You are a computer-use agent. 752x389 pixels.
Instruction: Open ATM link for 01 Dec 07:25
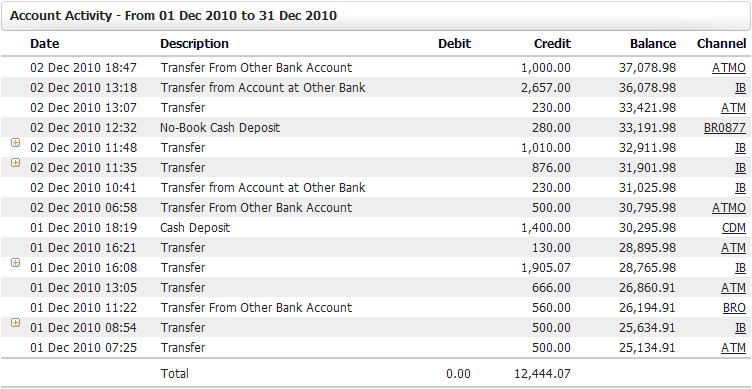(x=733, y=348)
